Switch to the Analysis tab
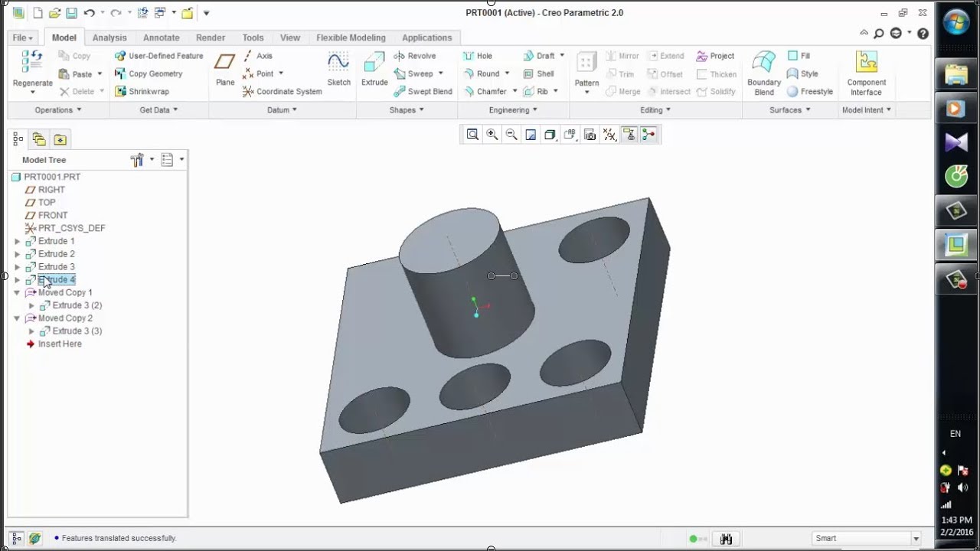This screenshot has width=980, height=551. click(x=109, y=37)
